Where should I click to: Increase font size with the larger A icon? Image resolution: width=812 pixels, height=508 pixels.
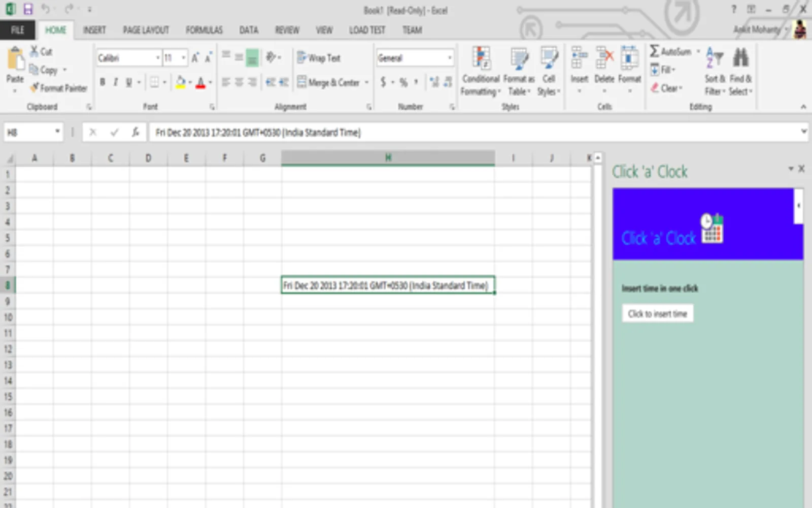tap(195, 58)
